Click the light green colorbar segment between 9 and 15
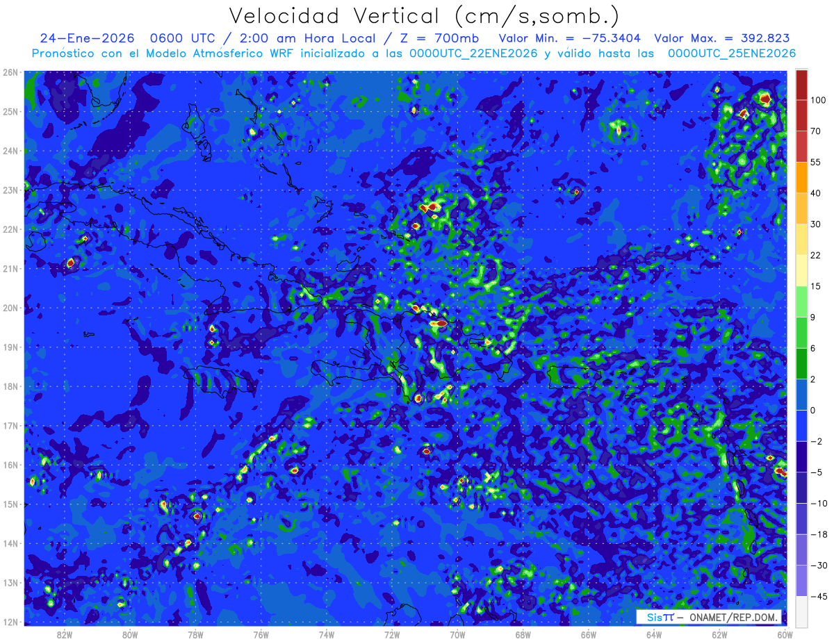Screen dimensions: 834x644 pyautogui.click(x=801, y=302)
